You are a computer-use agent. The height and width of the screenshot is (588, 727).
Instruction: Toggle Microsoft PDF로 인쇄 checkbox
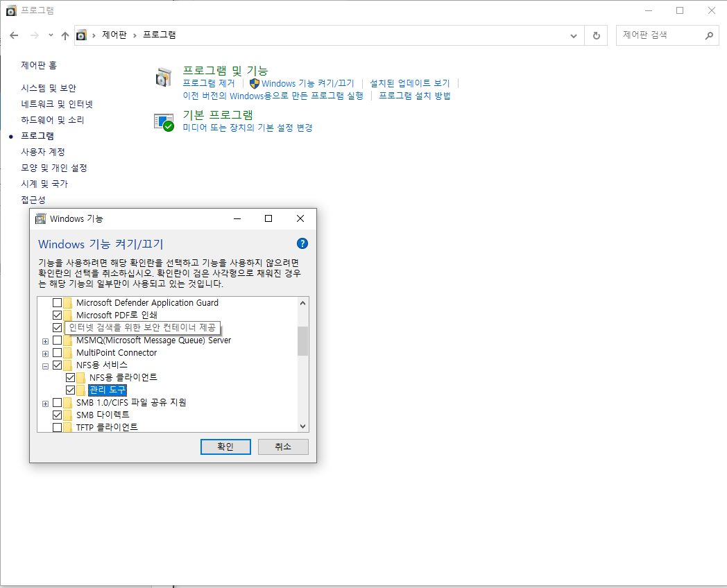57,315
